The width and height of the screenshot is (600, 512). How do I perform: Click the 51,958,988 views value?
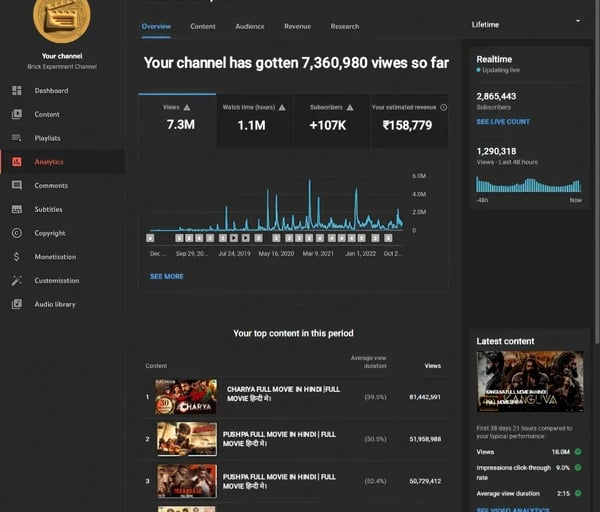pyautogui.click(x=425, y=439)
